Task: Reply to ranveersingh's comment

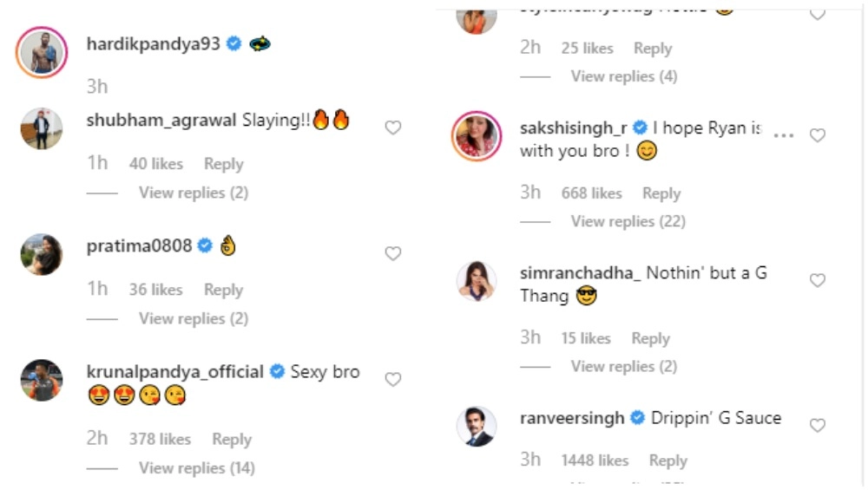Action: (x=668, y=461)
